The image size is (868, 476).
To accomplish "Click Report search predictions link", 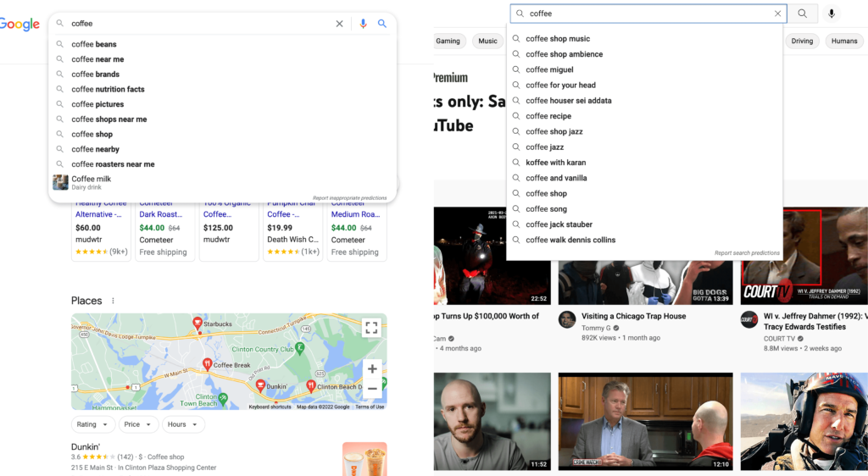I will (x=747, y=253).
